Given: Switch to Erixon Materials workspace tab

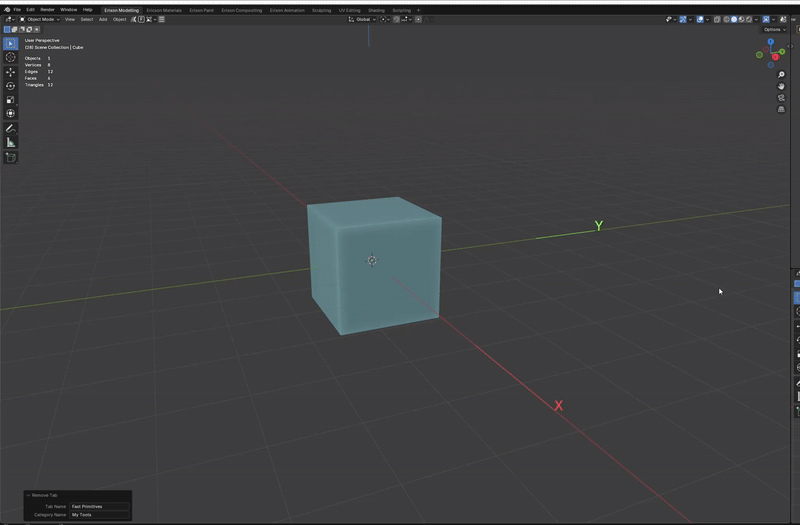Looking at the screenshot, I should (x=164, y=10).
